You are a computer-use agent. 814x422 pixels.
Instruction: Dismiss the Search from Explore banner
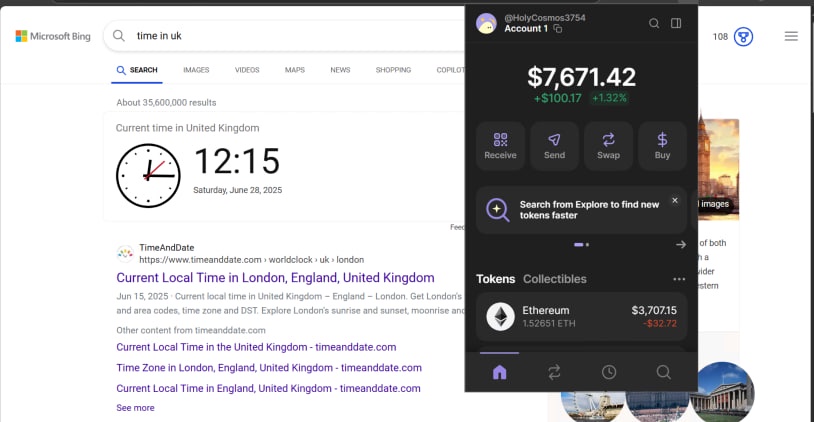pos(674,200)
